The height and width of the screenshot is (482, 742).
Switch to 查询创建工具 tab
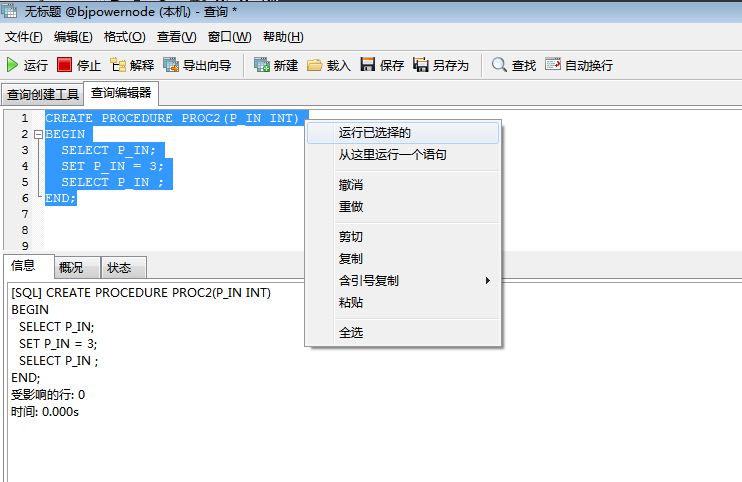43,95
